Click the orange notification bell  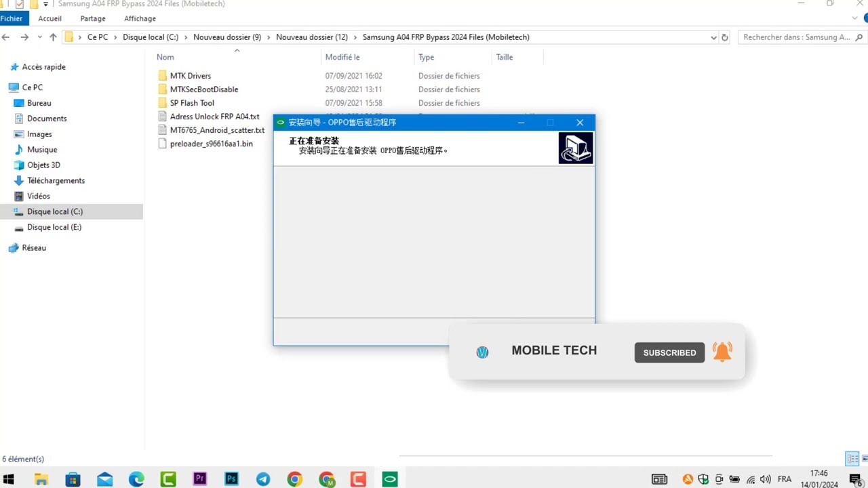[x=722, y=351]
